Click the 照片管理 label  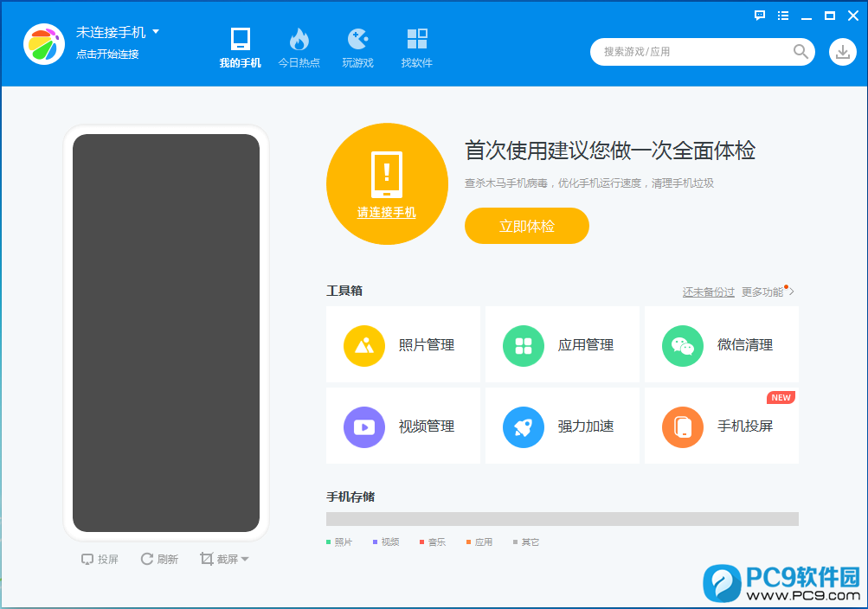[427, 345]
